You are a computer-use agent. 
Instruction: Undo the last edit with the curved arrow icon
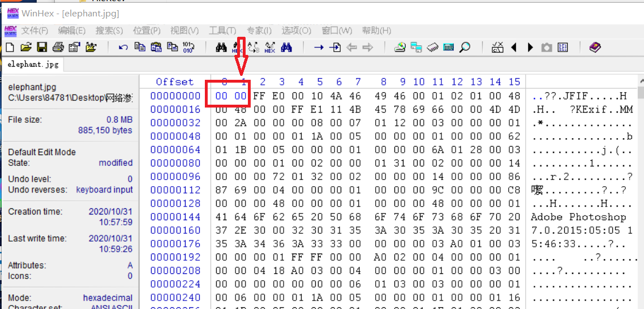tap(123, 47)
